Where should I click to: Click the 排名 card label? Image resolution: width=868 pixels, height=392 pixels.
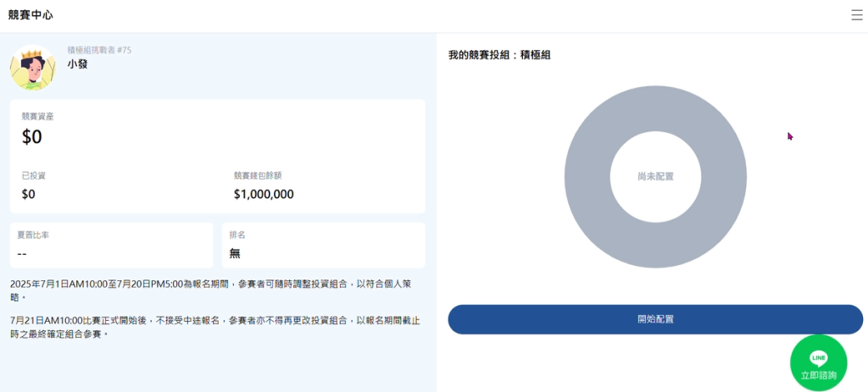tap(237, 235)
